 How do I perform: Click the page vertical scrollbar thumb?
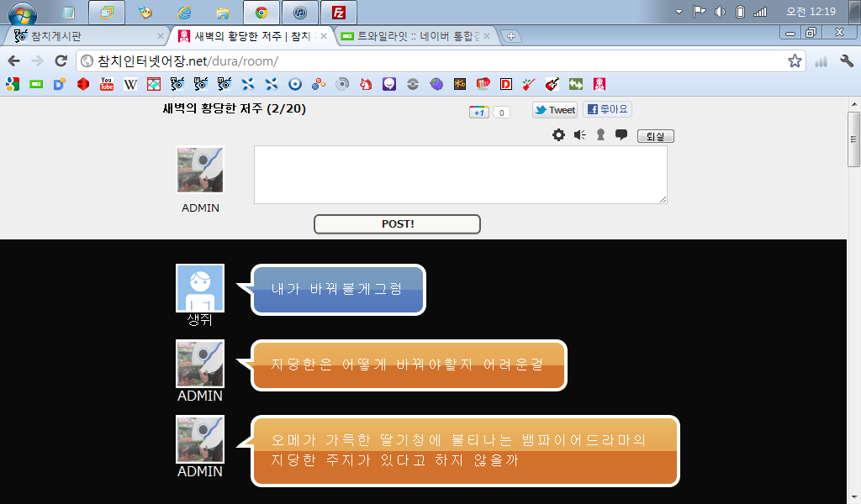[854, 139]
